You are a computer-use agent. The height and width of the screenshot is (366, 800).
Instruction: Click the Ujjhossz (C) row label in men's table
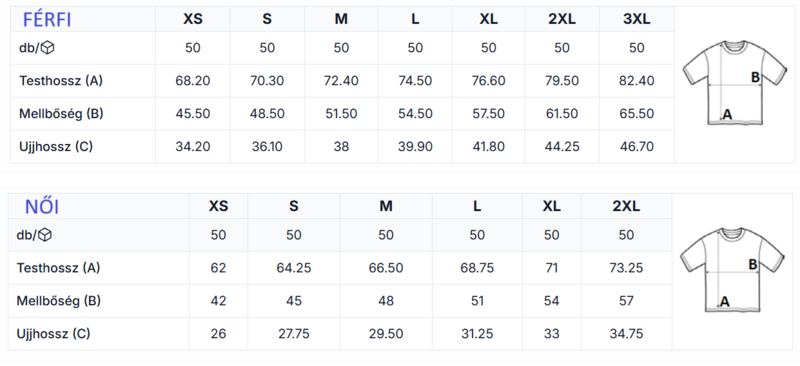56,147
